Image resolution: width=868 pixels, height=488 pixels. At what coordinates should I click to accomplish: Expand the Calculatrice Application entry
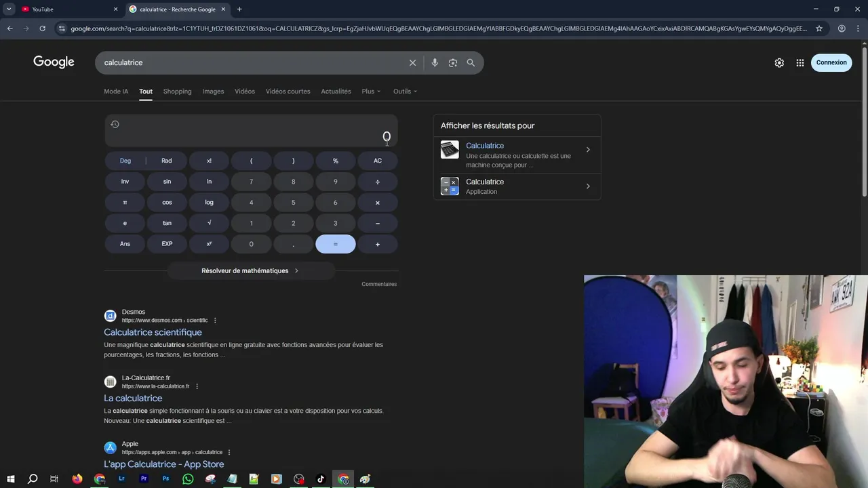(x=517, y=186)
